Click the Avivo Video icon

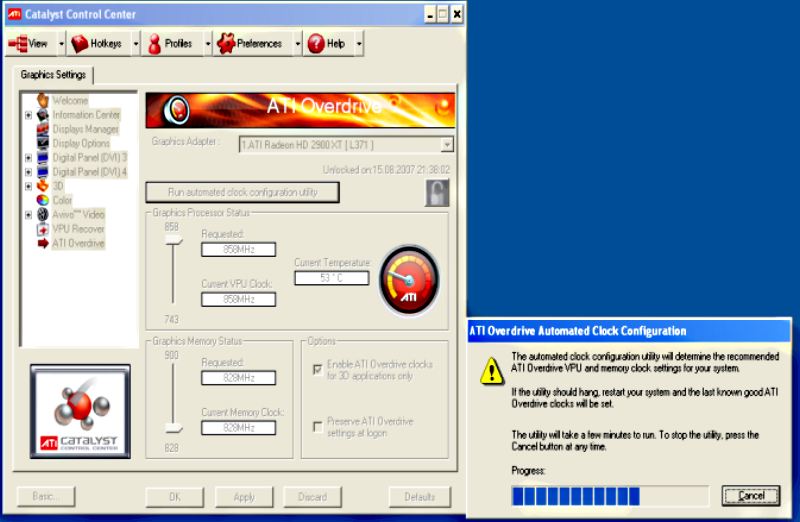(43, 214)
